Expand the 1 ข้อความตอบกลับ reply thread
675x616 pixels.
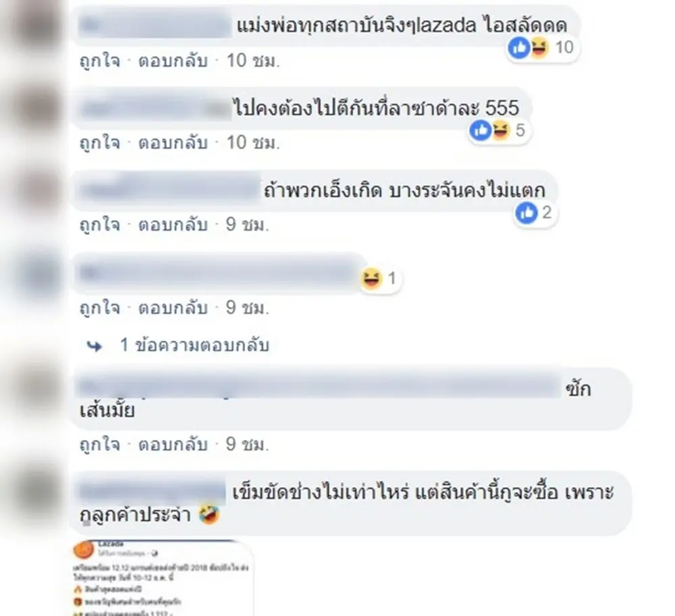194,345
